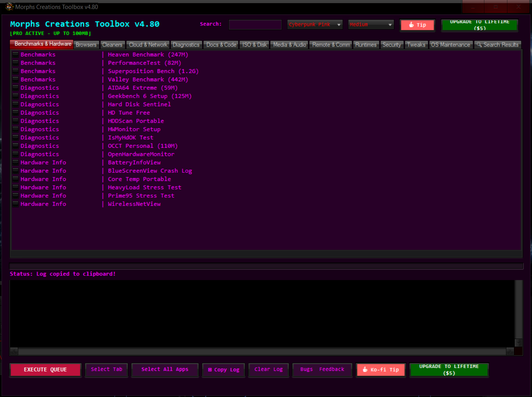Switch to the Security tab
Screen dimensions: 532x397
(x=391, y=45)
